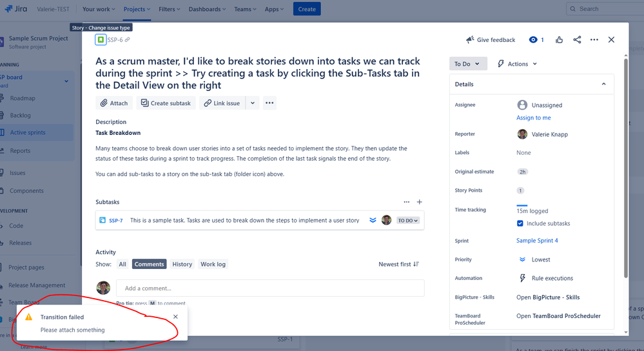
Task: Click the warning icon in Transition failed
Action: coord(28,317)
